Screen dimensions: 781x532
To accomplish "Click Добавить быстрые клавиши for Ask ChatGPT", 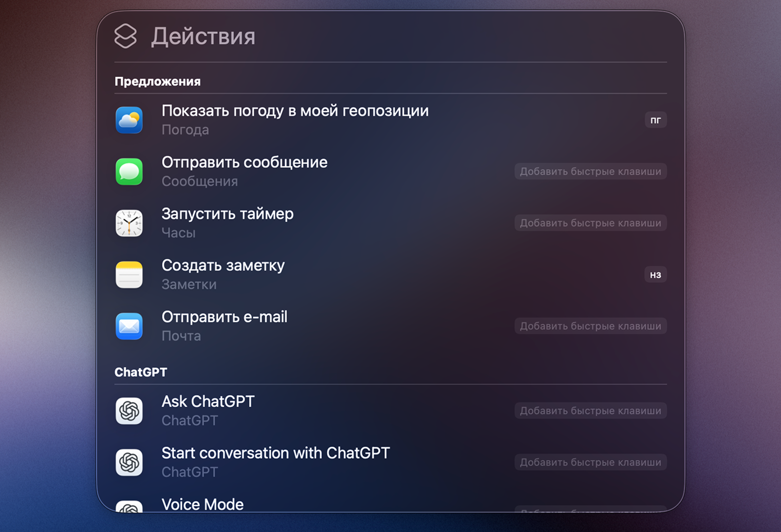I will (x=590, y=410).
